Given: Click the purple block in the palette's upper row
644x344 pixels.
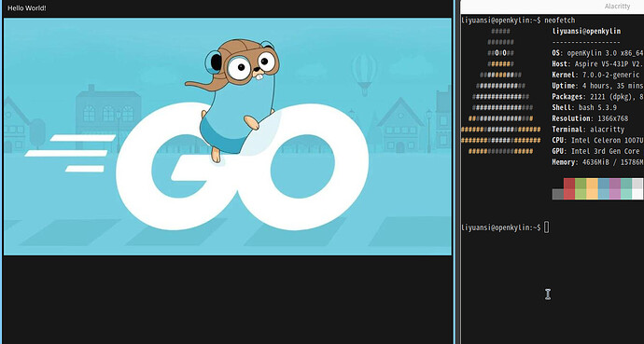Looking at the screenshot, I should [x=615, y=184].
